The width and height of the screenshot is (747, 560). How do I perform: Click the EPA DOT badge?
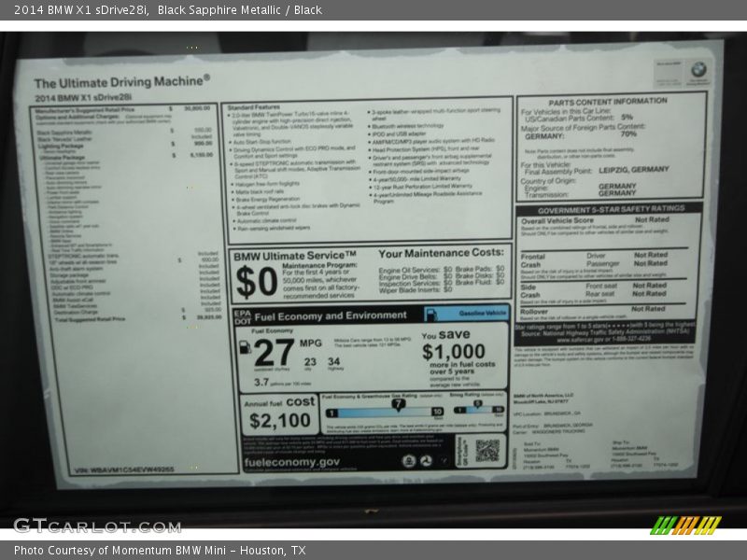coord(242,315)
